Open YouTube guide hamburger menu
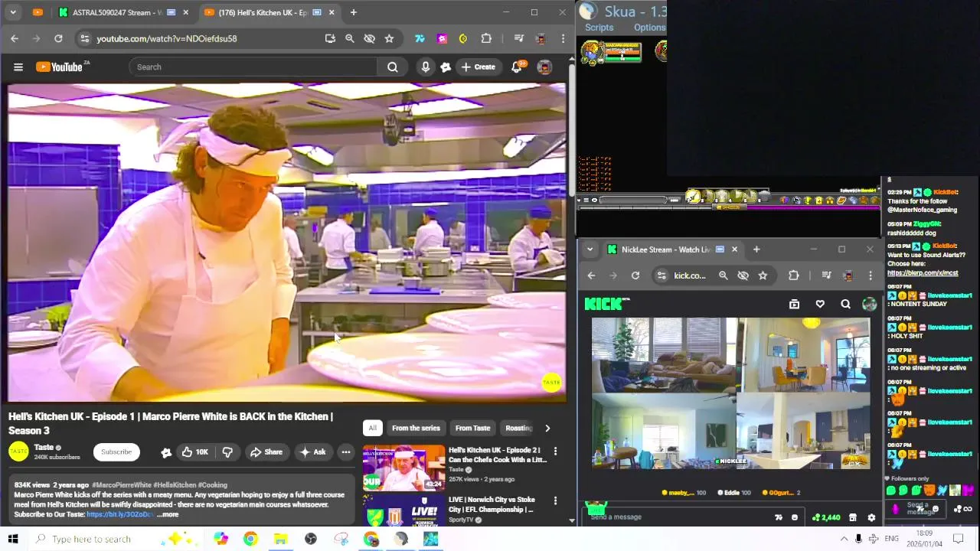This screenshot has width=980, height=551. (x=18, y=67)
